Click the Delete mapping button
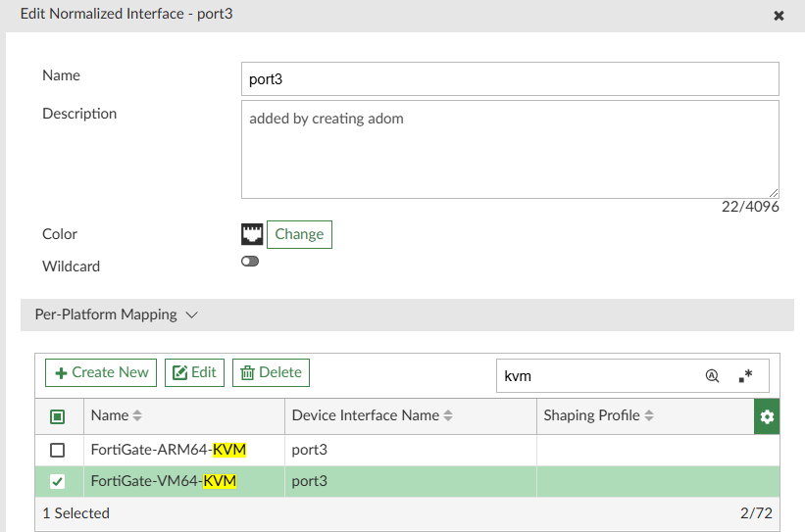Viewport: 805px width, 532px height. [271, 372]
